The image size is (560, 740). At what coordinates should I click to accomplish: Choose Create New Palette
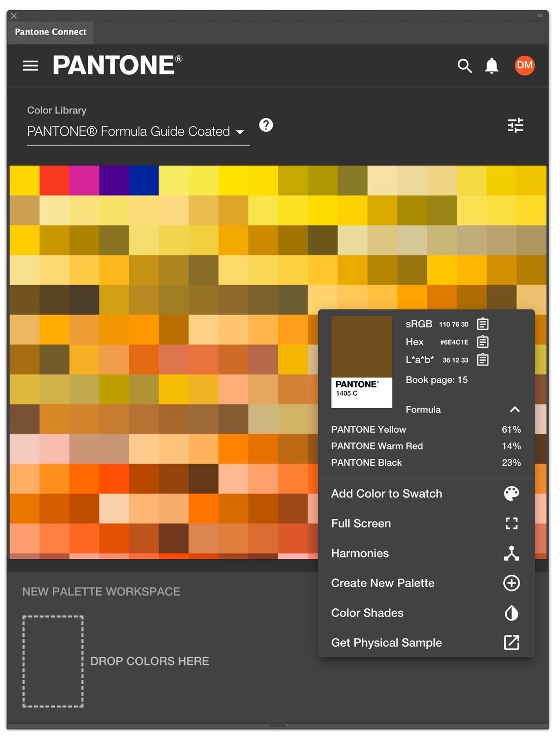click(383, 583)
